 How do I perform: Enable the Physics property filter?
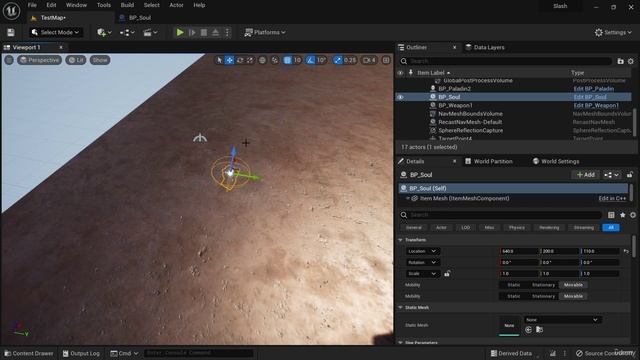tap(517, 227)
